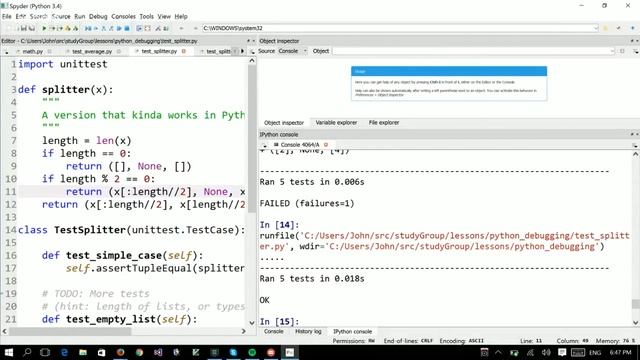This screenshot has height=360, width=640.
Task: Click the ENG language indicator
Action: [x=595, y=352]
